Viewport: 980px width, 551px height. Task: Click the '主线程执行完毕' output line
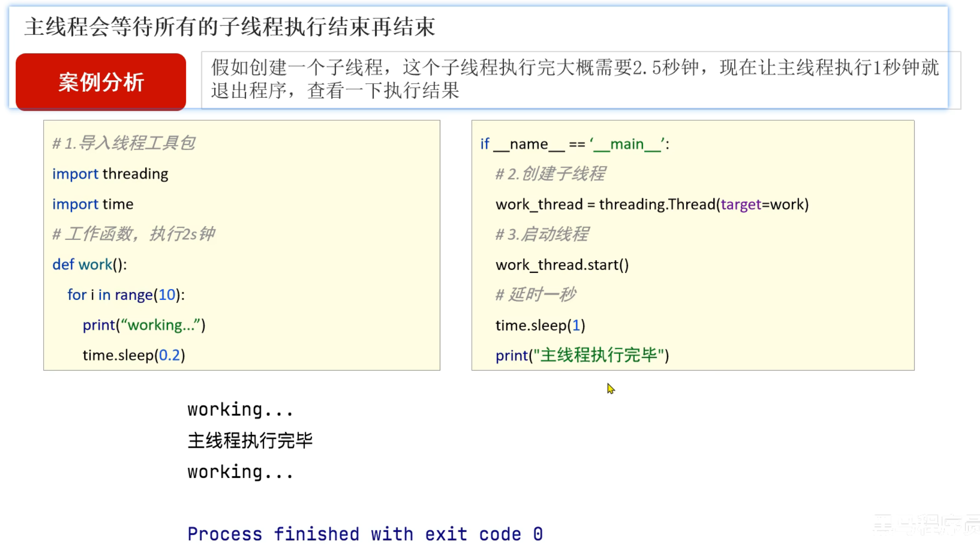point(250,440)
